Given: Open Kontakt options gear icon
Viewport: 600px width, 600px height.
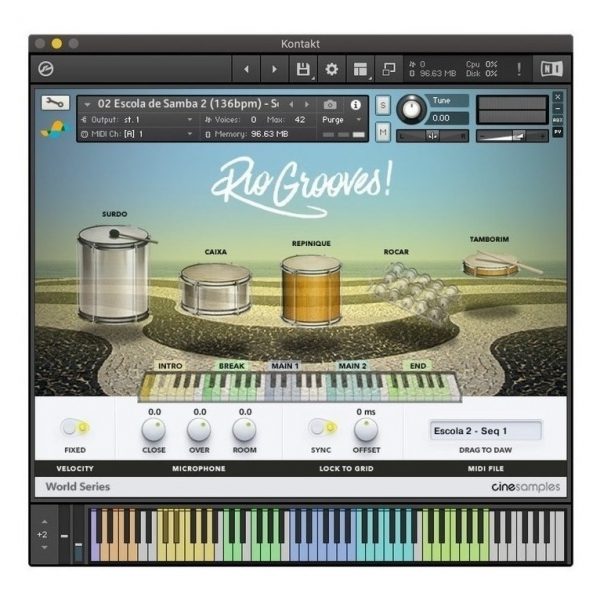Looking at the screenshot, I should click(x=331, y=69).
